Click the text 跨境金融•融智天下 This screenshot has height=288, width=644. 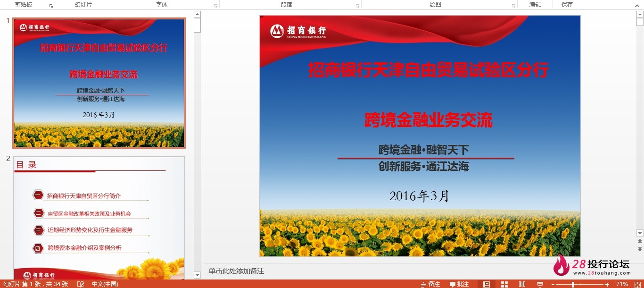click(424, 150)
